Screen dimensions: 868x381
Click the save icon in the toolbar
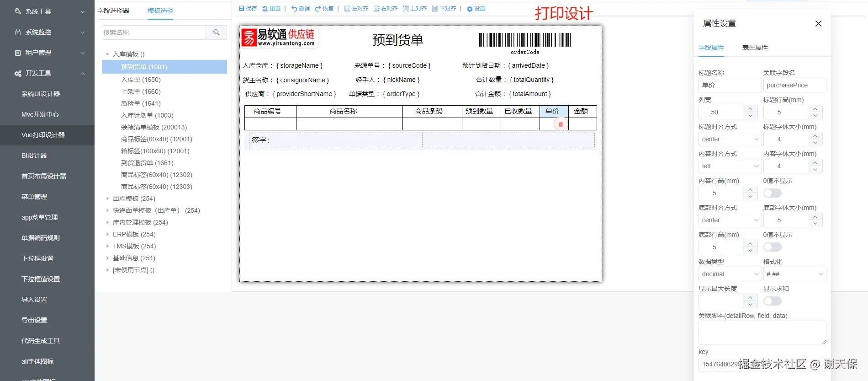click(242, 9)
